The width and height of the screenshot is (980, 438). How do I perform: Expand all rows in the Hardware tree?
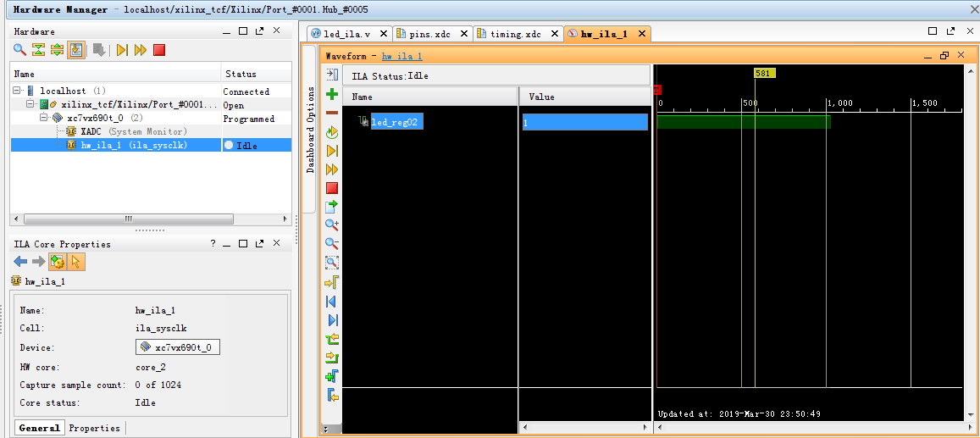(x=57, y=50)
